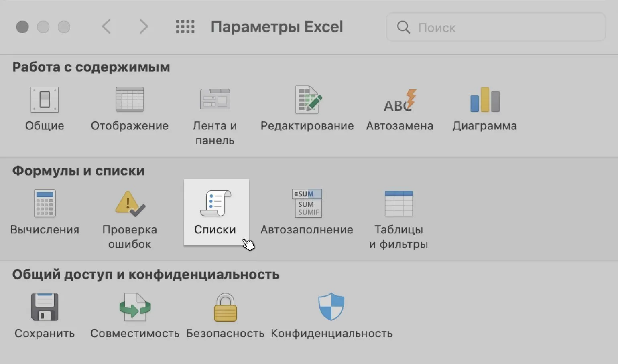Open Проверка ошибок preferences

(130, 204)
